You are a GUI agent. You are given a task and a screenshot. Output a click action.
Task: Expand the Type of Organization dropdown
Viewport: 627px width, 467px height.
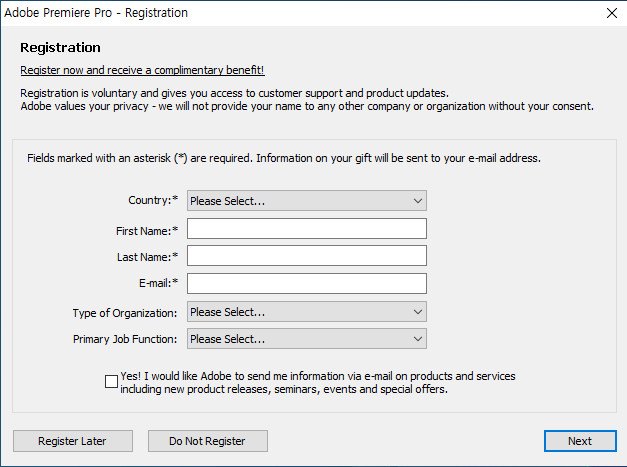coord(307,312)
